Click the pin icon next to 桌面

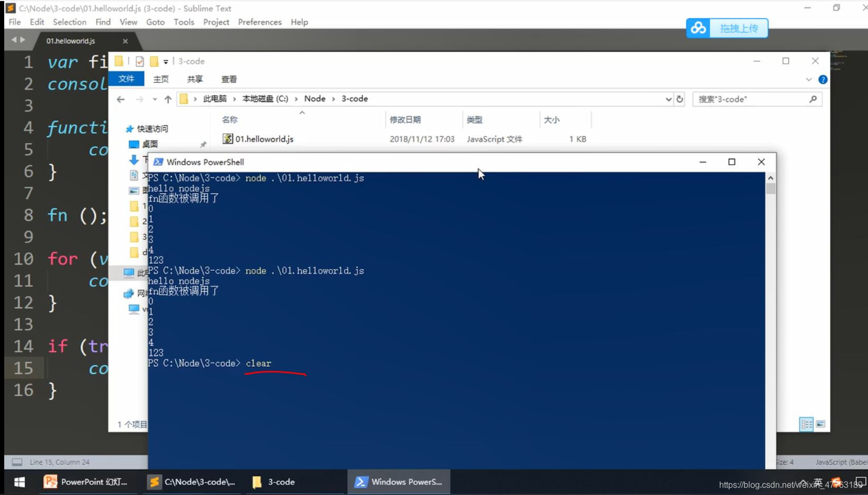pyautogui.click(x=203, y=144)
